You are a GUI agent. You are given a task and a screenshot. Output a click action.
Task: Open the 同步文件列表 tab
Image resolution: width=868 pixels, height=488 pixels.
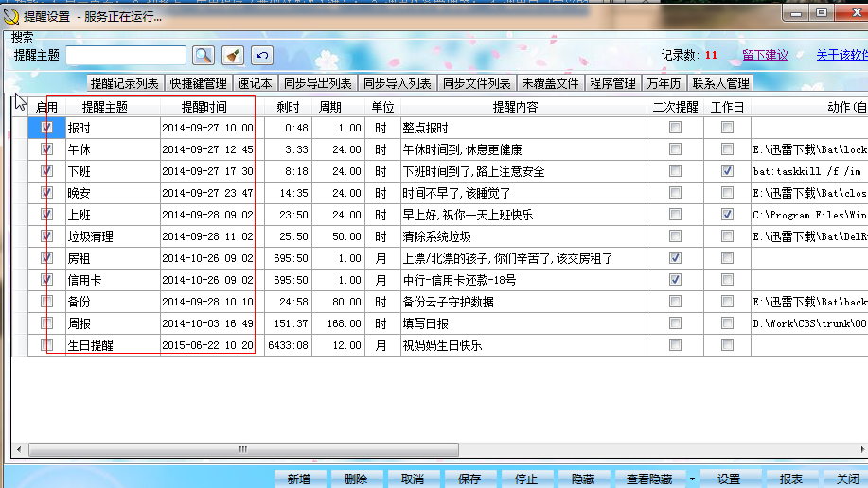coord(477,83)
